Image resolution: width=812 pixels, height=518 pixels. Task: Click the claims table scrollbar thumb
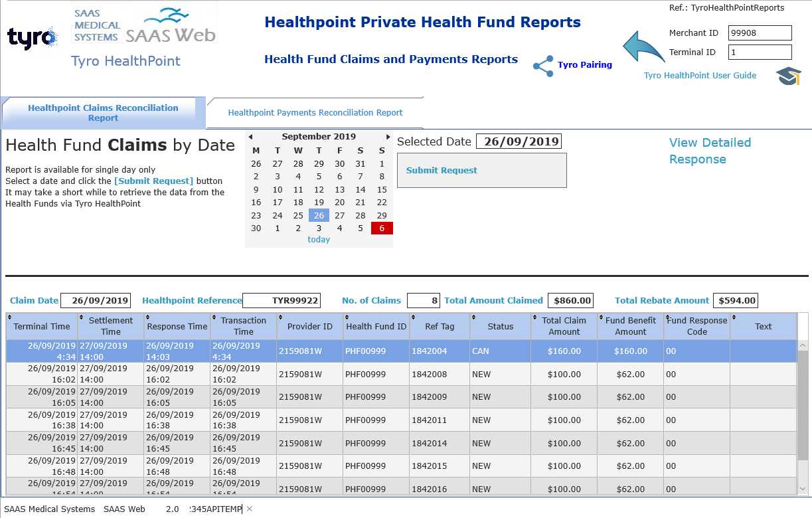pyautogui.click(x=803, y=406)
